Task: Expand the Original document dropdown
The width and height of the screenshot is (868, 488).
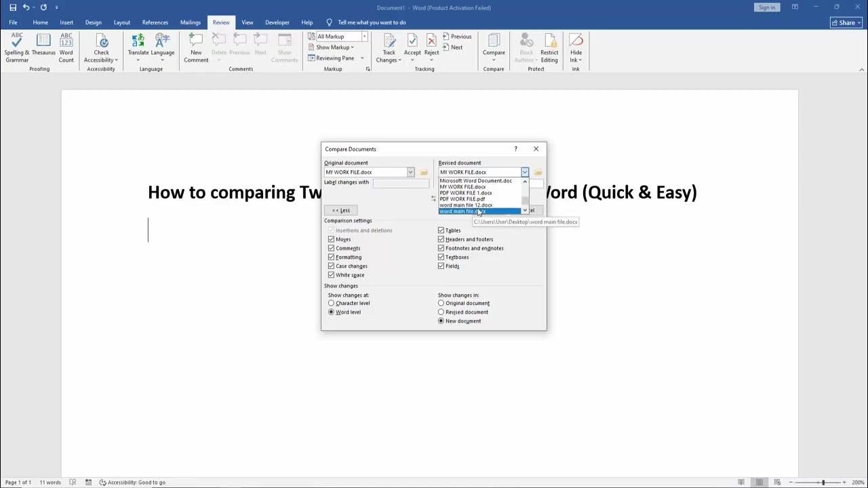Action: pos(410,172)
